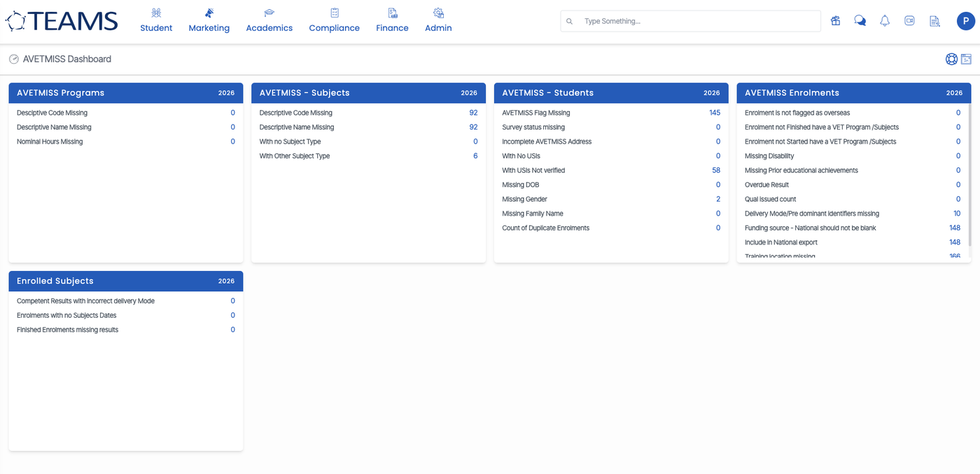The width and height of the screenshot is (980, 474).
Task: Open the Academics menu
Action: coord(269,20)
